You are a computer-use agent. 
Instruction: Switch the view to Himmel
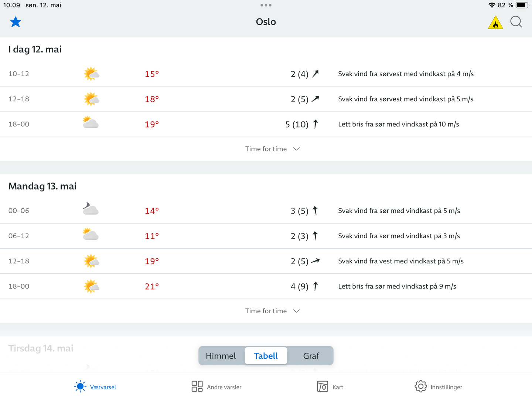[221, 356]
